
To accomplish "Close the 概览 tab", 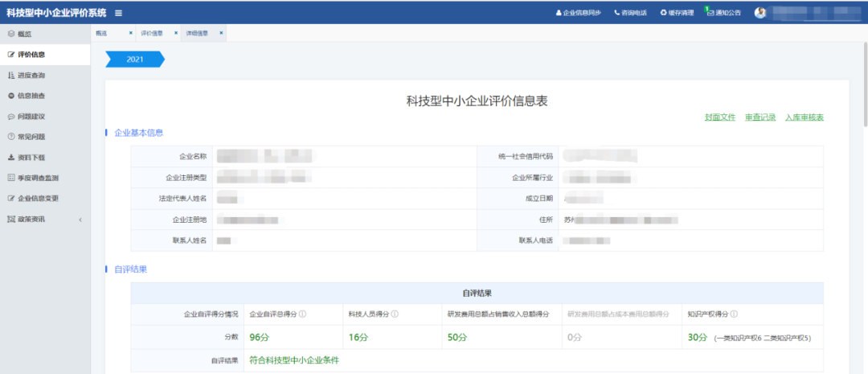I will click(131, 33).
